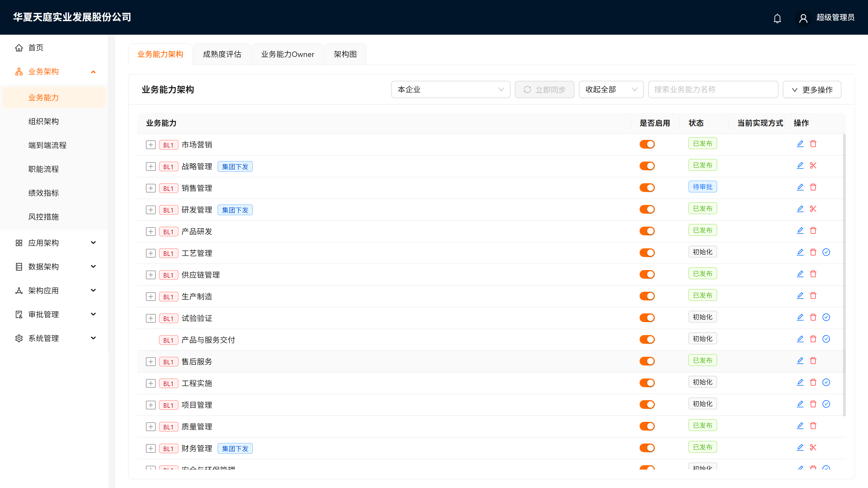Click the user avatar icon

pyautogui.click(x=803, y=18)
